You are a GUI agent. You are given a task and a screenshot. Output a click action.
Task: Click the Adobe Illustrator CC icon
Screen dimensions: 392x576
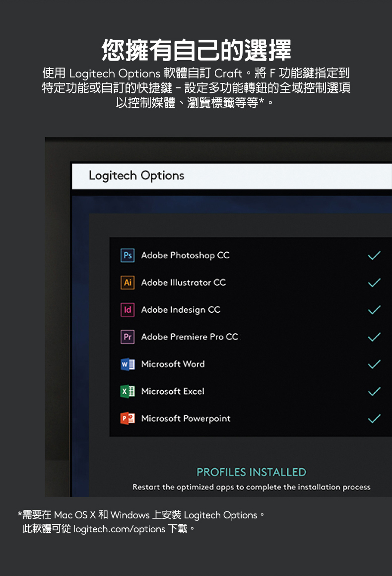point(128,283)
